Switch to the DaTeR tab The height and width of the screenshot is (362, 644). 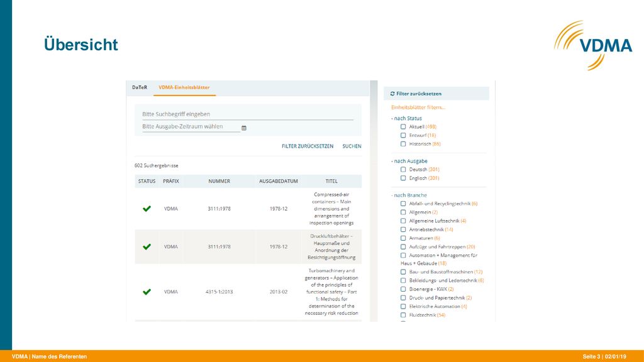140,87
